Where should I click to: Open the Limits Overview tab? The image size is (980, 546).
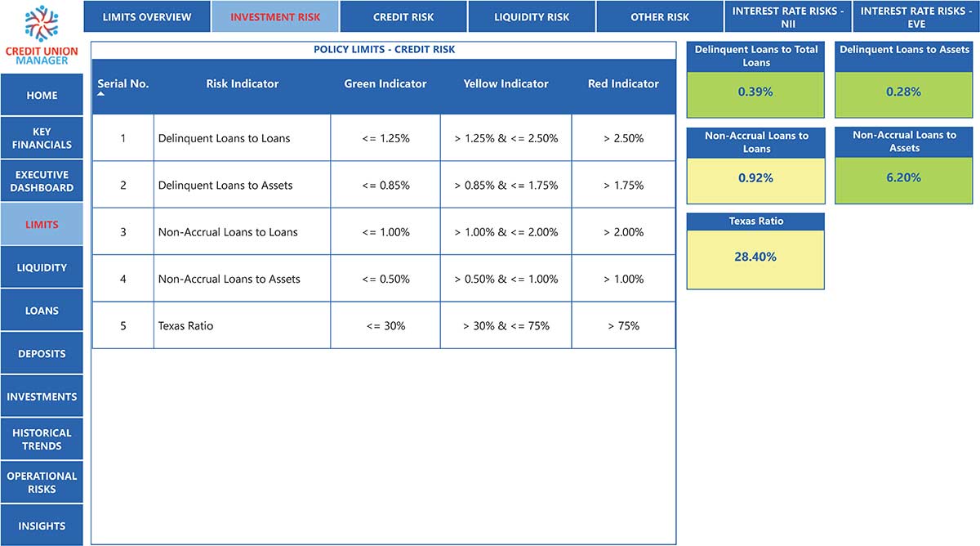coord(147,17)
